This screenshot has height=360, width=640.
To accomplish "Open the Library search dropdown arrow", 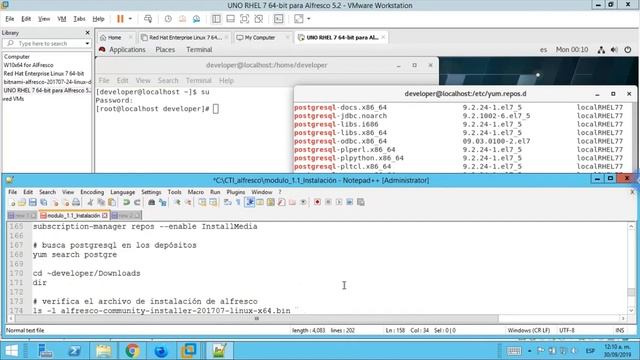I will (87, 43).
